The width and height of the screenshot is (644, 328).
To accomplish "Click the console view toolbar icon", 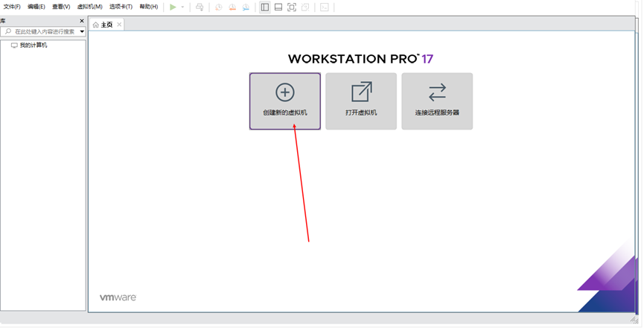I will pyautogui.click(x=325, y=7).
